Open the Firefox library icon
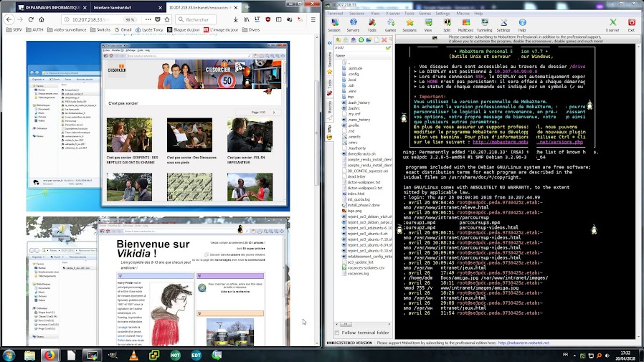 click(247, 19)
